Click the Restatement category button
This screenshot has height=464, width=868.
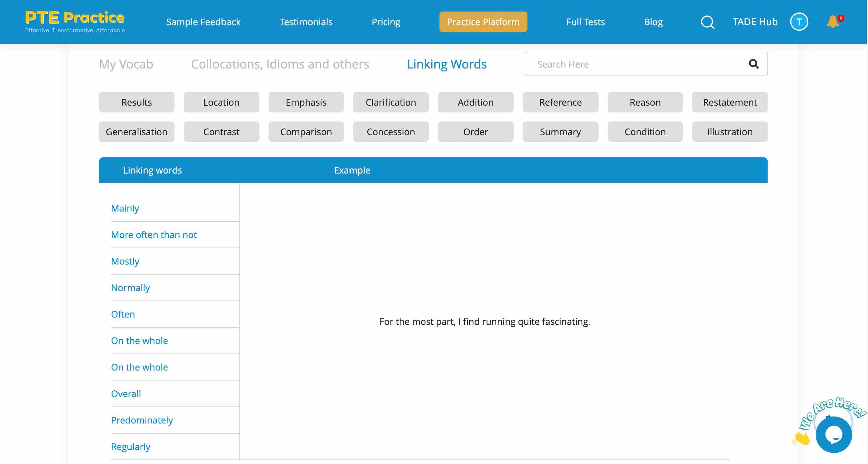click(730, 102)
